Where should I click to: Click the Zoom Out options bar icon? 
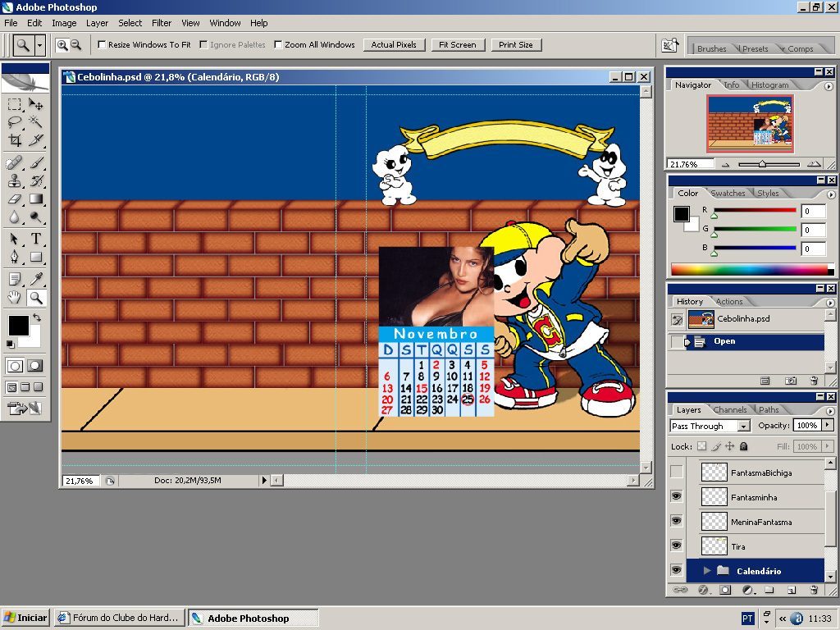tap(76, 45)
